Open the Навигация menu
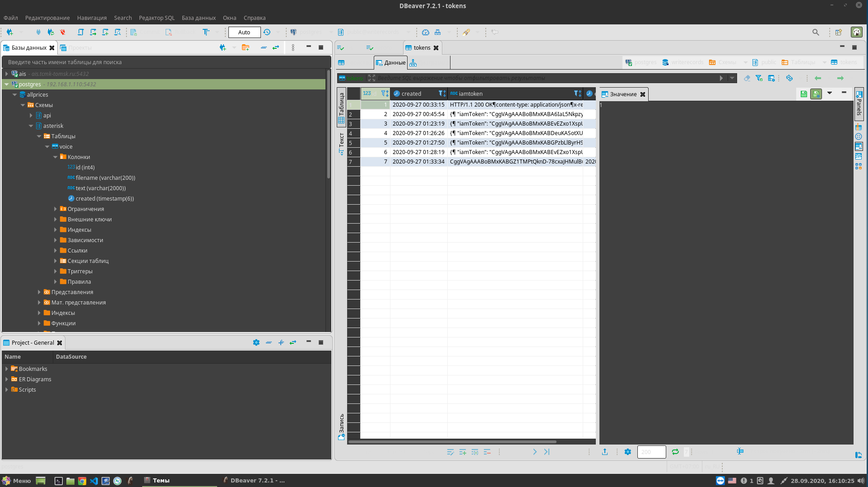 (x=92, y=18)
